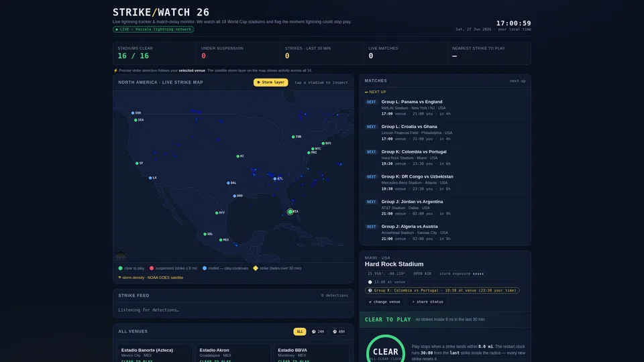Click the strike legend yellow diamond

[256, 268]
